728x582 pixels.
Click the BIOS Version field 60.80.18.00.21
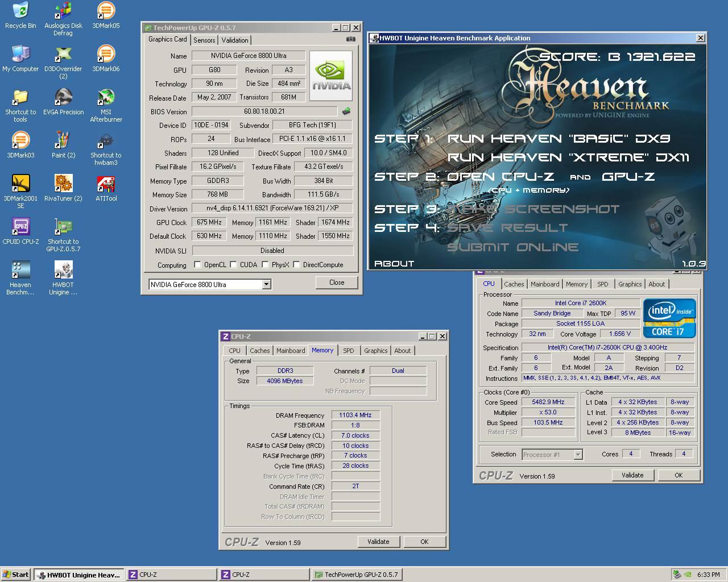pos(264,111)
